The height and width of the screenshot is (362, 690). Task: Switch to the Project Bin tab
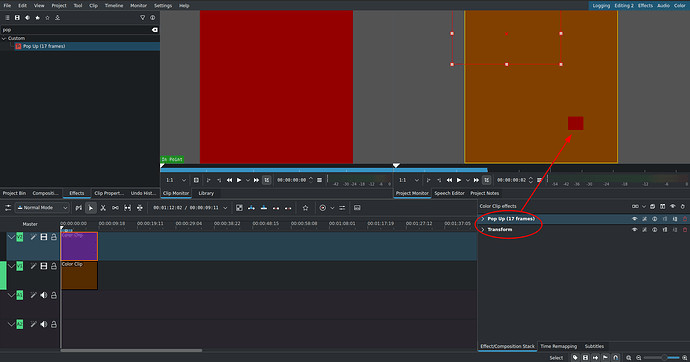tap(14, 193)
